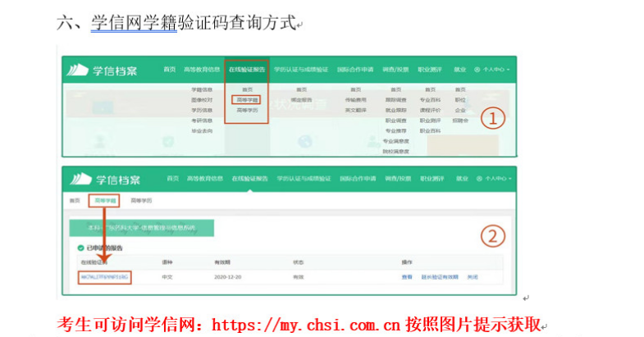Choose 专业推荐 in the dropdown list

point(395,130)
